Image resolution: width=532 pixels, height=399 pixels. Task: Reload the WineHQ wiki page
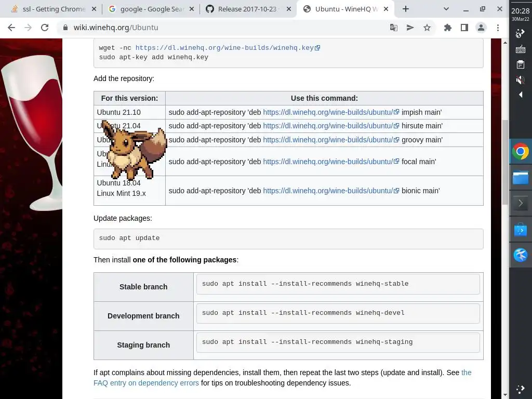[45, 28]
